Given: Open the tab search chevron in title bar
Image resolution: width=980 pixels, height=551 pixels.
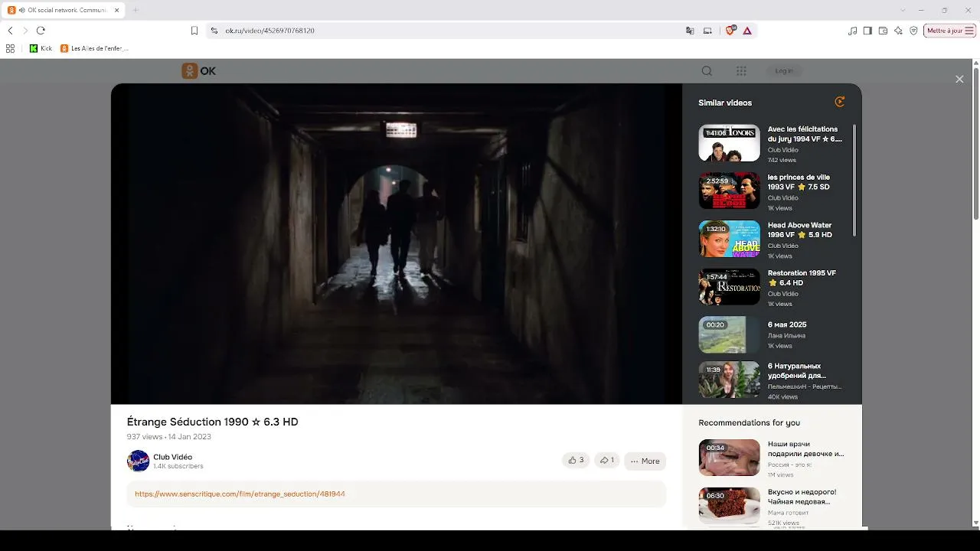Looking at the screenshot, I should [x=903, y=10].
